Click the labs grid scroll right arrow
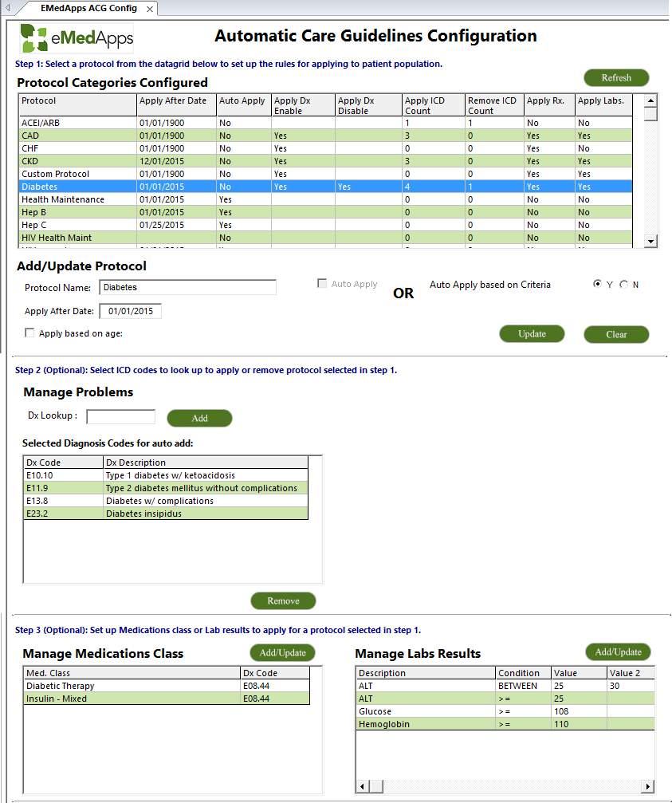This screenshot has height=803, width=672. point(648,786)
